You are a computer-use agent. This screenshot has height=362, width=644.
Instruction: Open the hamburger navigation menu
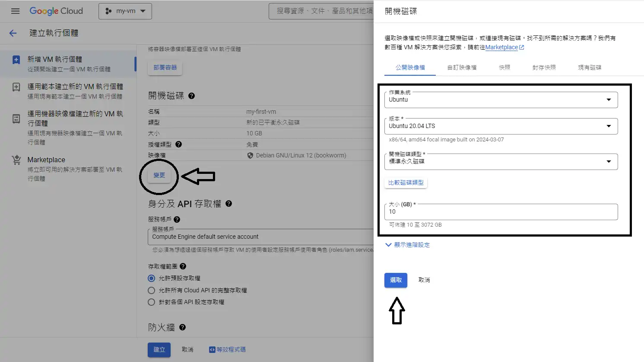tap(15, 11)
